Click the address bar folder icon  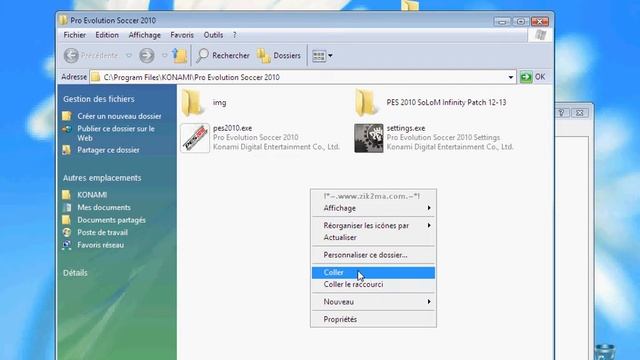[96, 77]
